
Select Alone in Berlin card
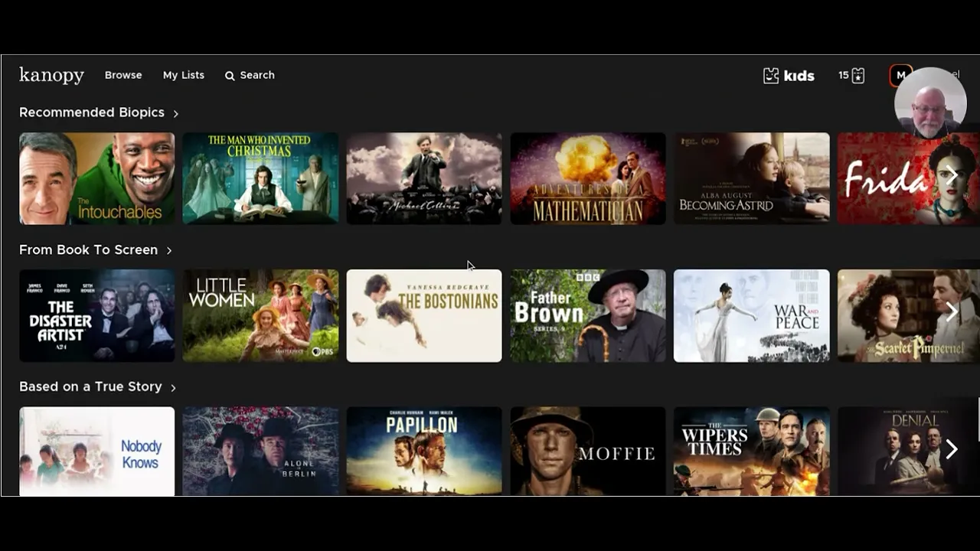pyautogui.click(x=260, y=452)
